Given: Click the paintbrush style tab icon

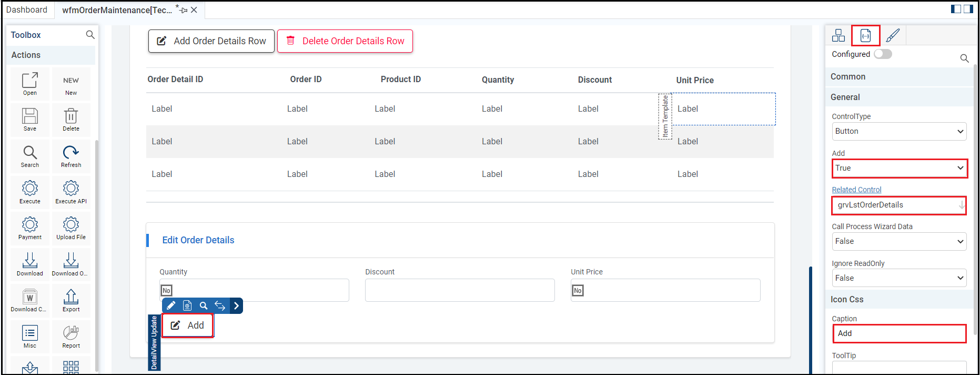Looking at the screenshot, I should pyautogui.click(x=893, y=35).
